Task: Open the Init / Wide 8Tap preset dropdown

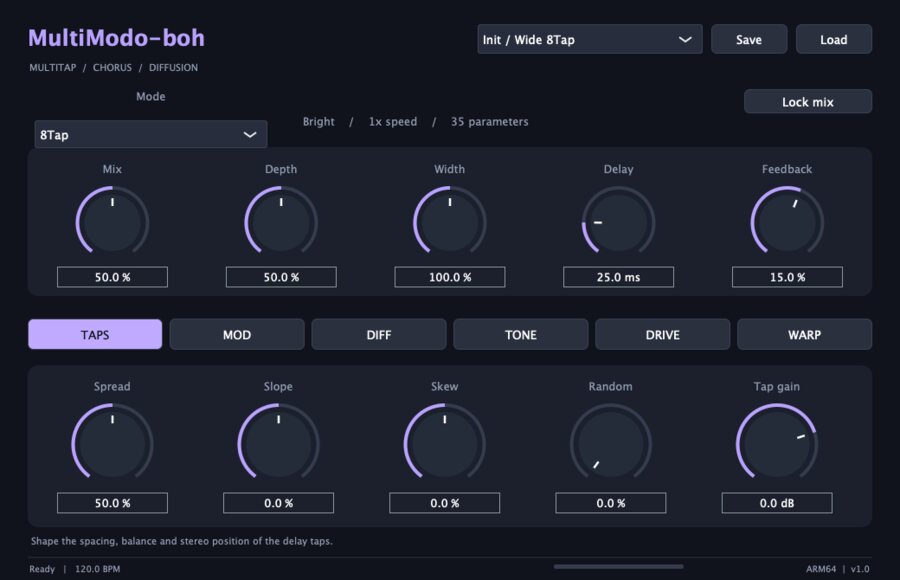Action: pyautogui.click(x=589, y=40)
